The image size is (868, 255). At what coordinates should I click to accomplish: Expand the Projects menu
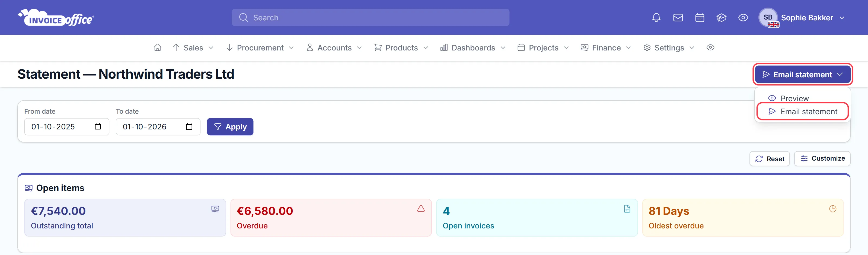click(x=543, y=48)
